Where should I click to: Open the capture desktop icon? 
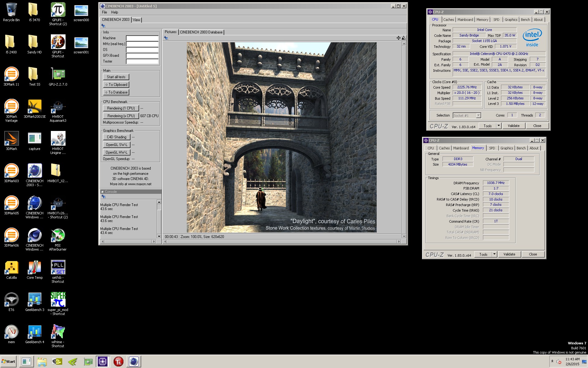click(x=35, y=141)
